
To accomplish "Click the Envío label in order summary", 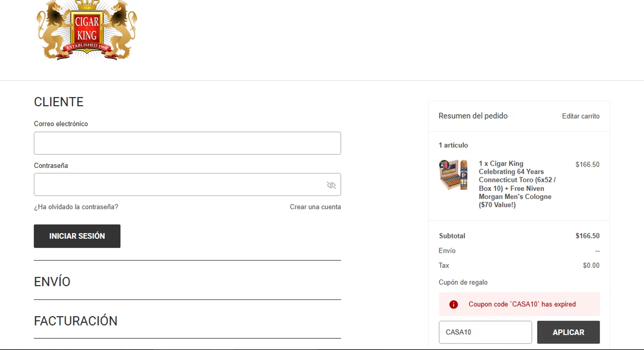I will (x=447, y=251).
